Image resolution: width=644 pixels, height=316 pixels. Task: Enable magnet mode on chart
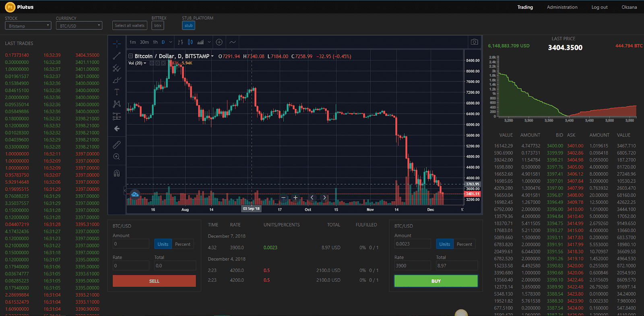(117, 173)
